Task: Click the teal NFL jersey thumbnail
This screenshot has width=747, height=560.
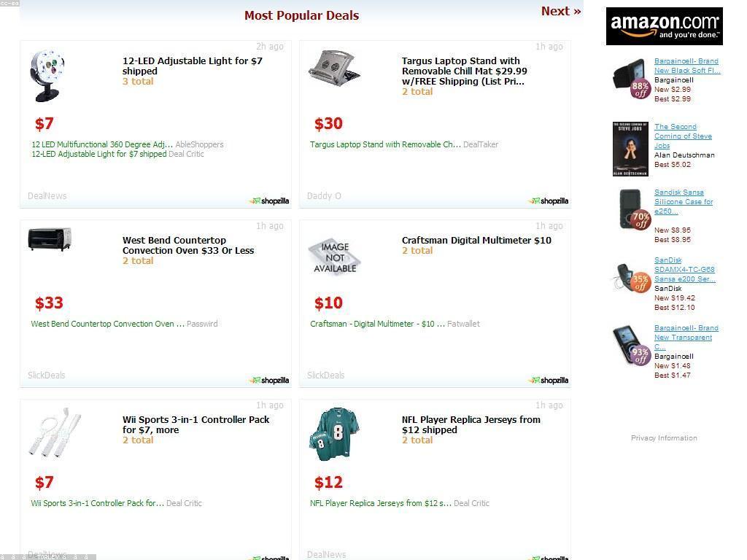Action: click(336, 433)
